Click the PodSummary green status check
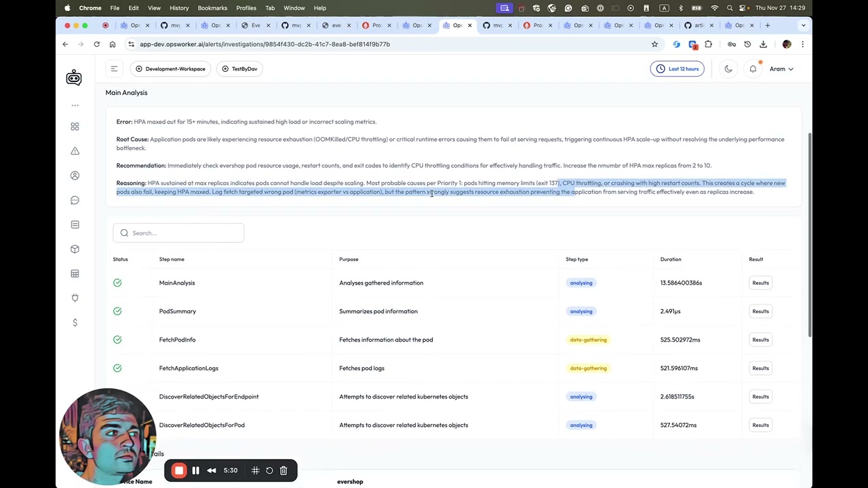Image resolution: width=868 pixels, height=488 pixels. 117,311
